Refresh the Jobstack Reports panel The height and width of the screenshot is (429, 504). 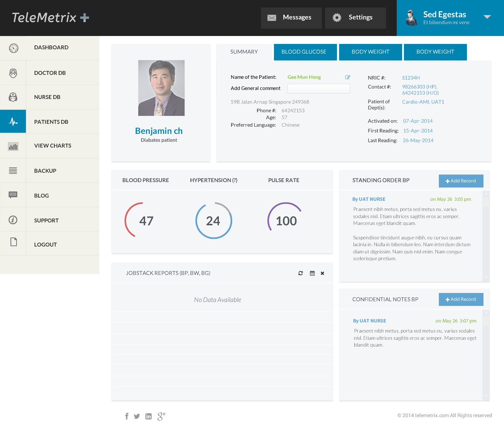click(301, 273)
